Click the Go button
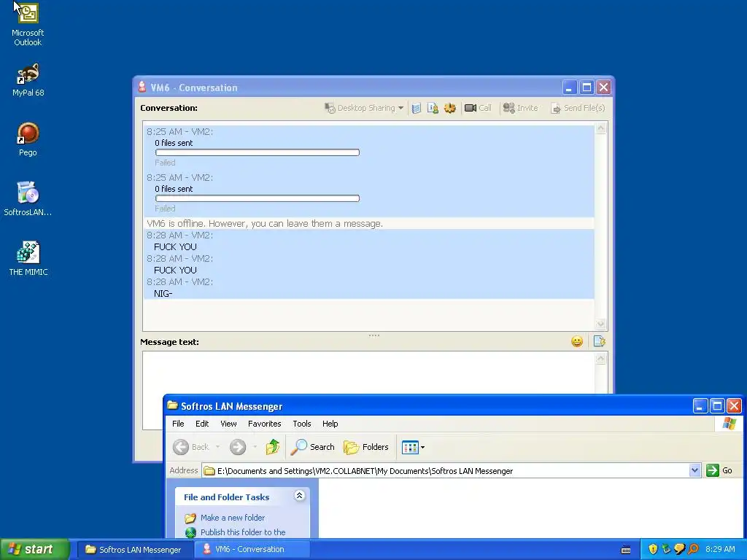 pos(720,471)
